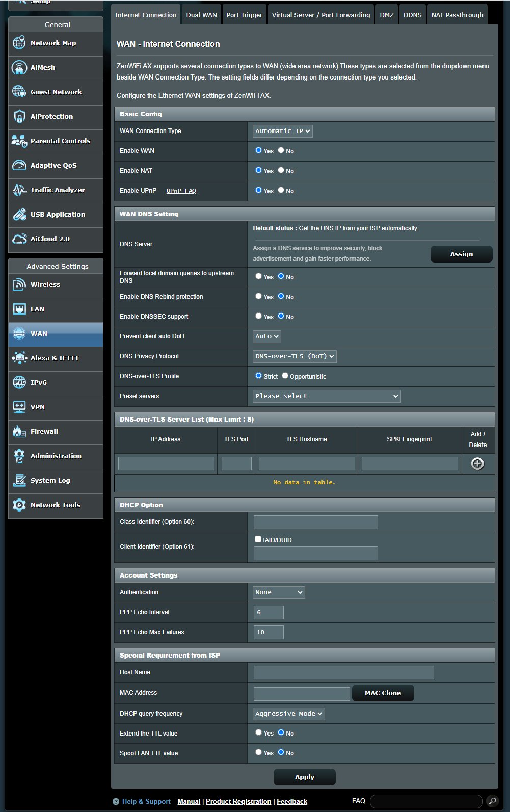The width and height of the screenshot is (510, 812).
Task: Set Enable UPnP to No
Action: pos(281,190)
